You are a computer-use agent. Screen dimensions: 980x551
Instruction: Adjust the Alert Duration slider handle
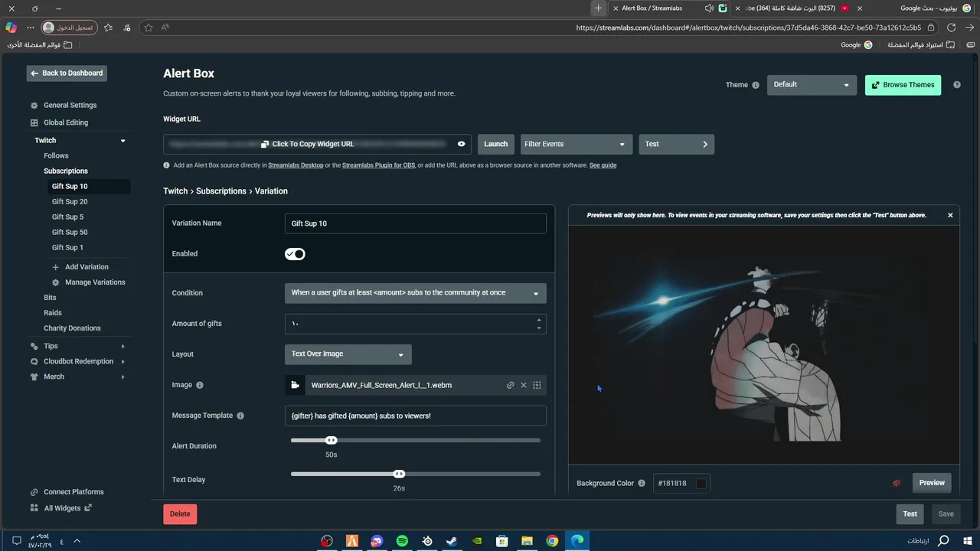pyautogui.click(x=331, y=440)
